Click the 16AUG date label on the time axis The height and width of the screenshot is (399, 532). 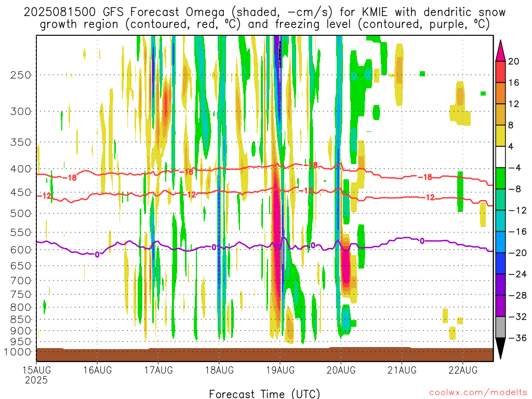97,370
